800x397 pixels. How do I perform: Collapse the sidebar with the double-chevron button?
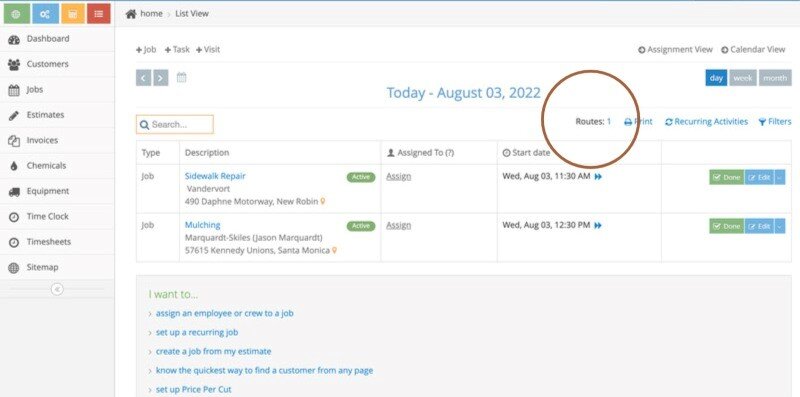pos(57,289)
